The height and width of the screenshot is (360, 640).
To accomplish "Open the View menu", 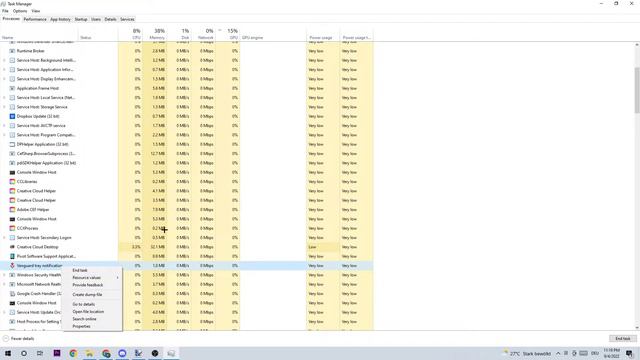I will [x=36, y=11].
